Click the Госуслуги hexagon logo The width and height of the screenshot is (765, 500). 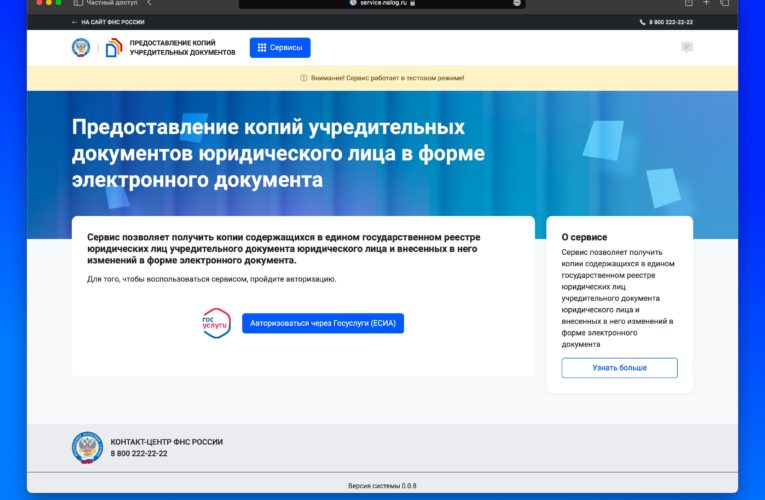pos(216,323)
